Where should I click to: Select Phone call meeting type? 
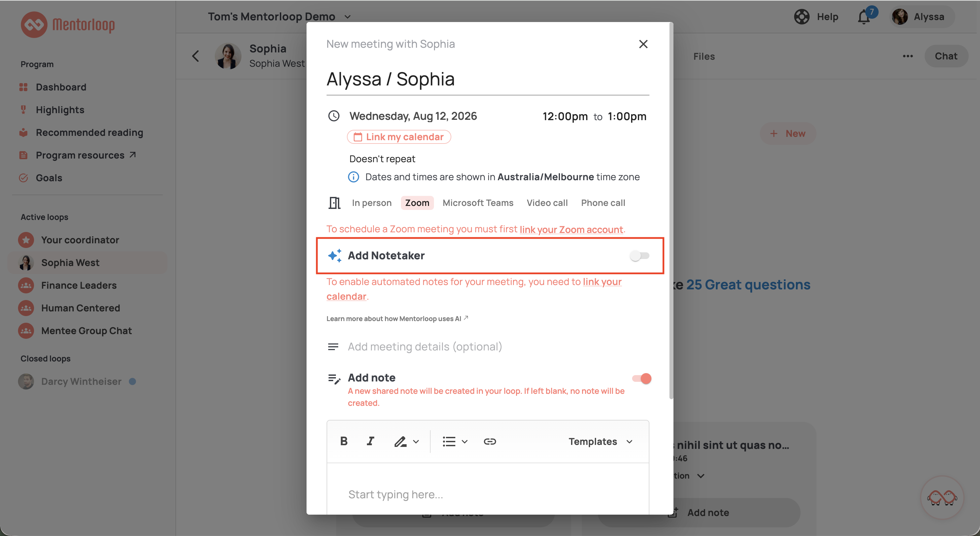603,203
